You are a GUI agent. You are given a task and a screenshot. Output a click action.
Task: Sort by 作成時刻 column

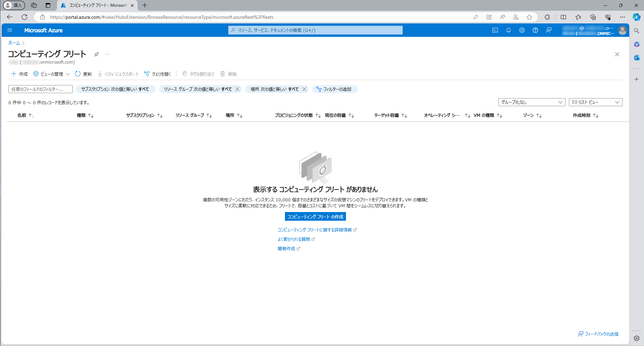pyautogui.click(x=586, y=115)
